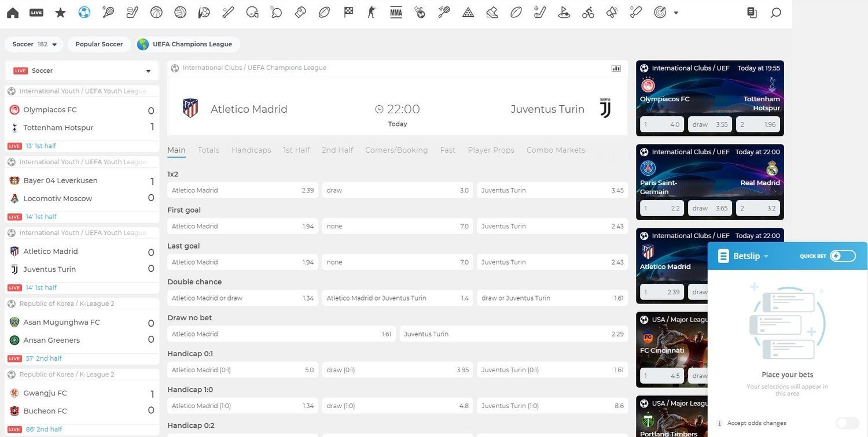This screenshot has height=437, width=868.
Task: Click the UEFA Champions League chip
Action: pos(187,44)
